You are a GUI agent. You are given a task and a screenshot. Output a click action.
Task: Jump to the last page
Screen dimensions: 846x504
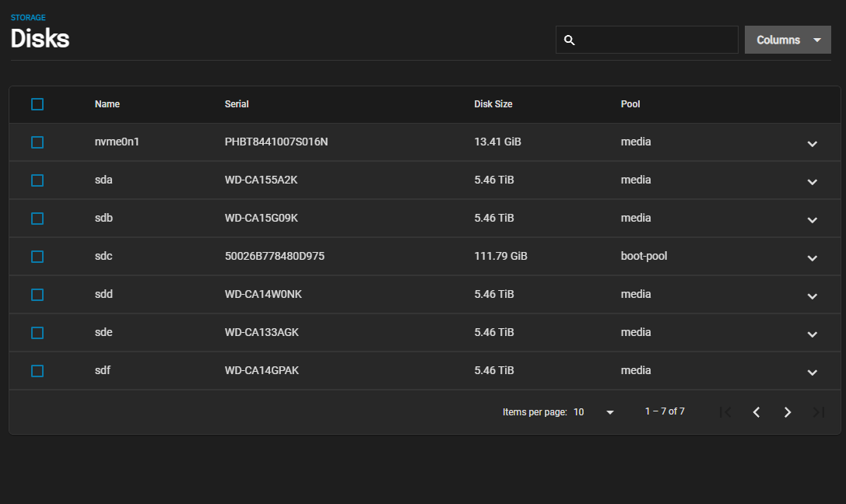click(819, 412)
